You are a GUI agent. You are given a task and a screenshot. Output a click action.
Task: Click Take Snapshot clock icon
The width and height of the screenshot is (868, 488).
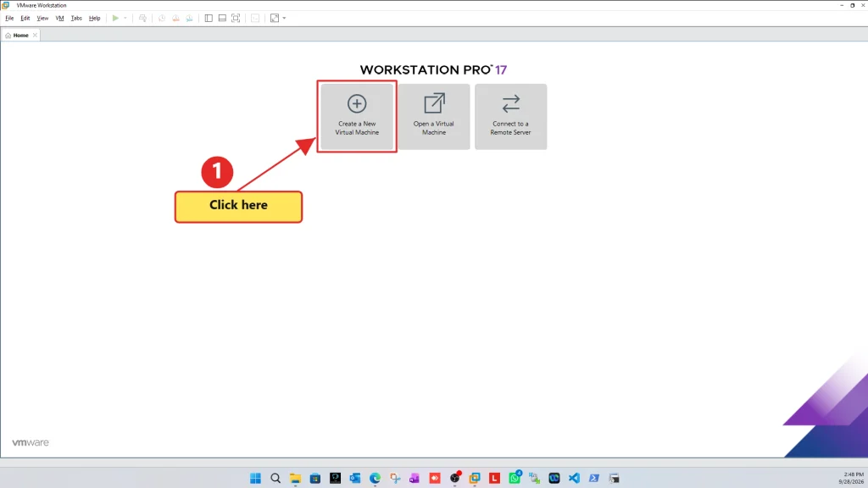[162, 19]
